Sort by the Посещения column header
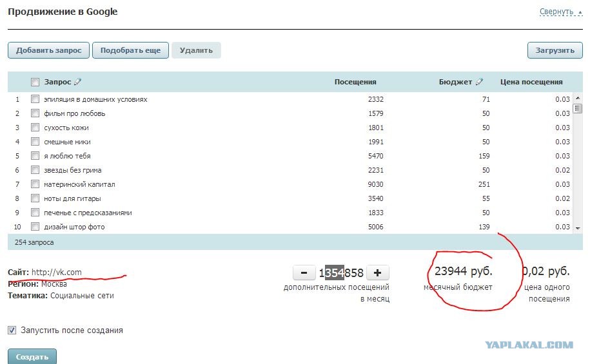The height and width of the screenshot is (364, 590). [355, 82]
